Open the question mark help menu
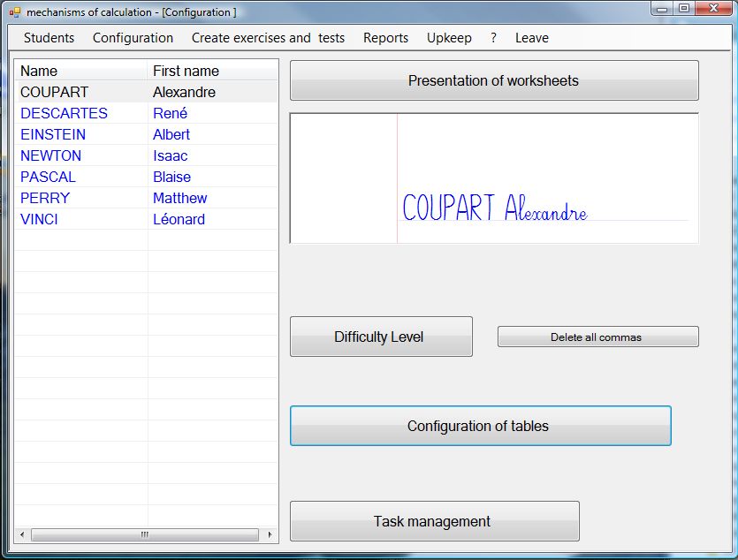738x560 pixels. (x=493, y=38)
